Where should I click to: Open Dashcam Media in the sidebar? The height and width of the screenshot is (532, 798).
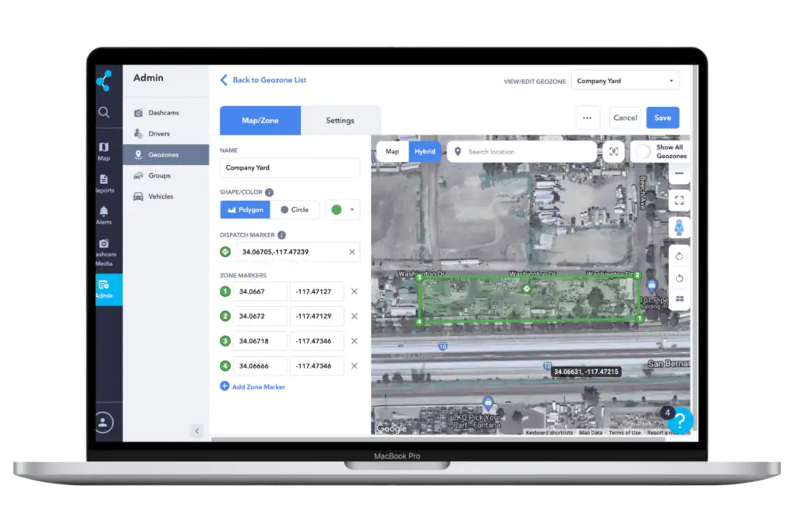tap(104, 252)
